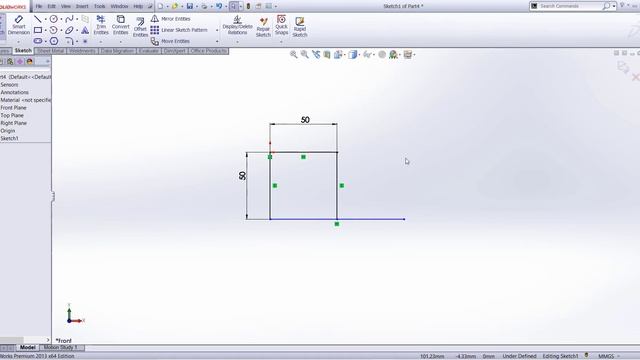Switch to Evaluate tab
Image resolution: width=640 pixels, height=360 pixels.
click(149, 51)
